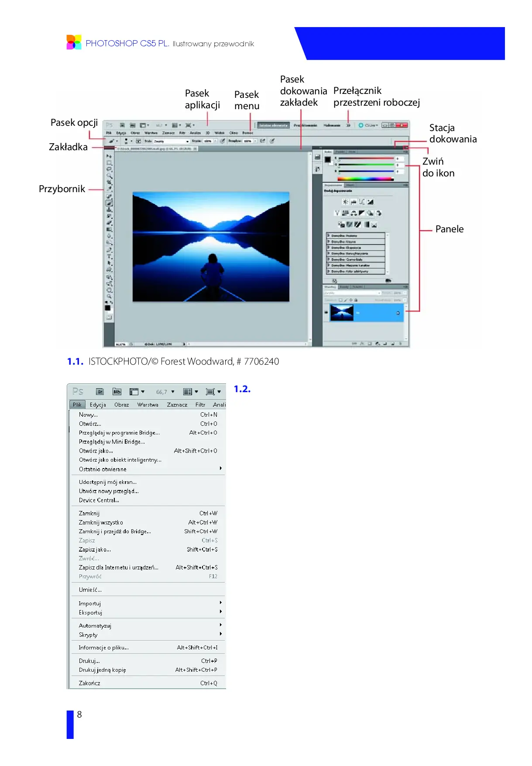Select the Hand tool in the toolbox
The height and width of the screenshot is (766, 532).
click(109, 290)
